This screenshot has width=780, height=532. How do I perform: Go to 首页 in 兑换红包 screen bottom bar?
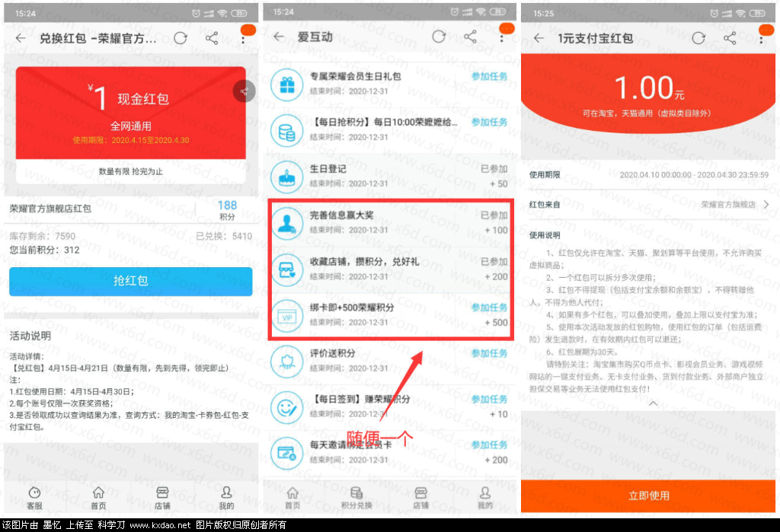coord(98,499)
